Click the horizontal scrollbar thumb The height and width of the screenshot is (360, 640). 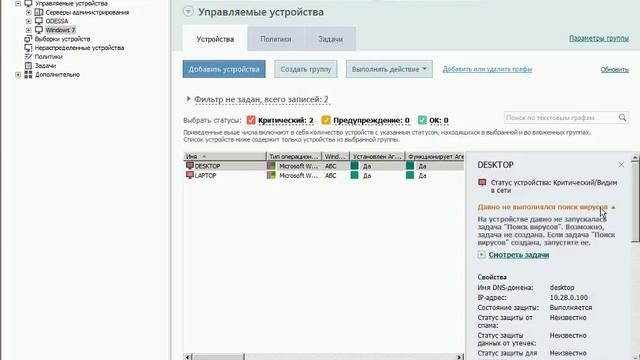pyautogui.click(x=218, y=357)
